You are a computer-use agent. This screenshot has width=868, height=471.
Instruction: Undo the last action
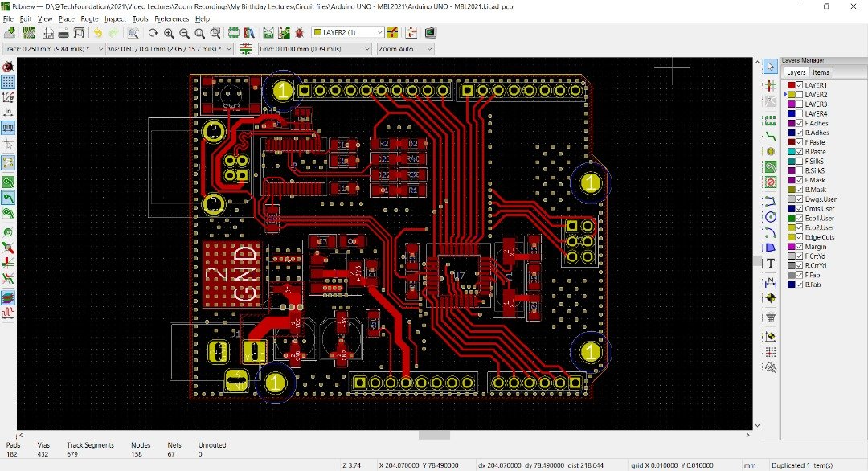tap(97, 33)
